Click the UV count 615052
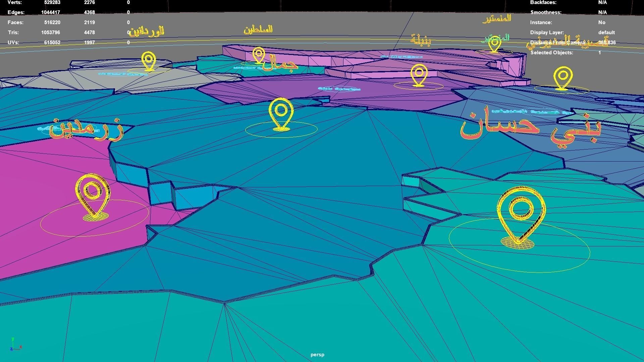 52,43
